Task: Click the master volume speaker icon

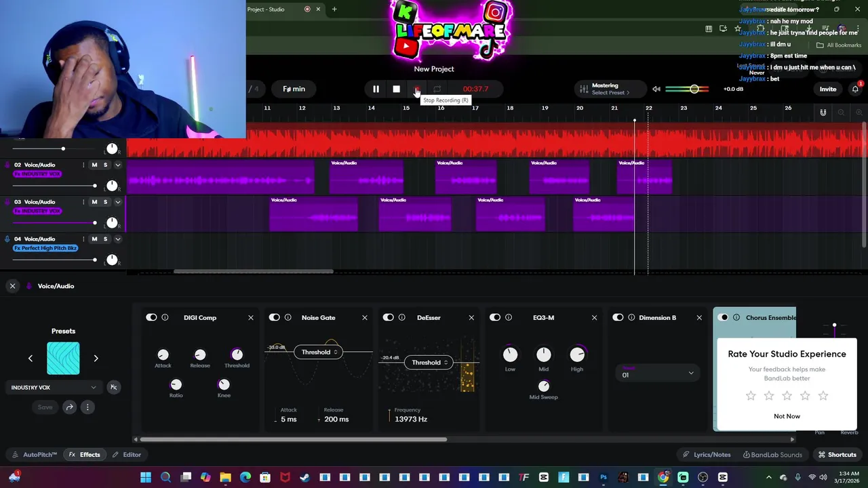Action: (x=656, y=89)
